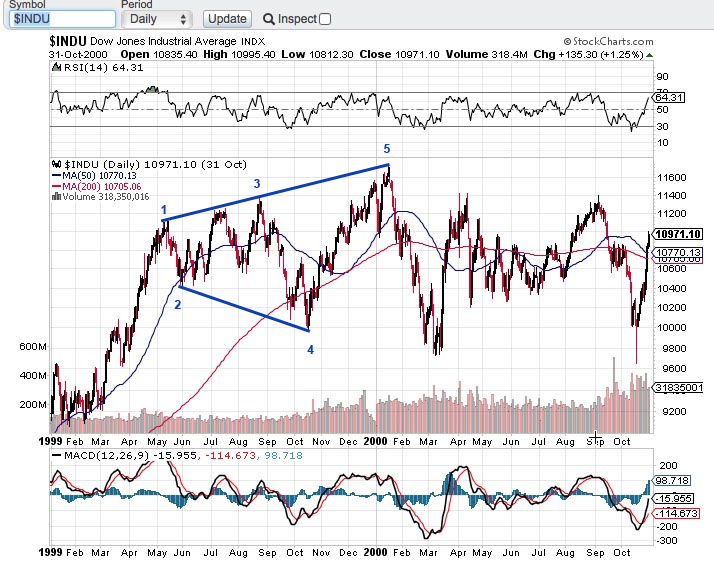Image resolution: width=714 pixels, height=563 pixels.
Task: Click the $INDU symbol input field
Action: point(62,19)
